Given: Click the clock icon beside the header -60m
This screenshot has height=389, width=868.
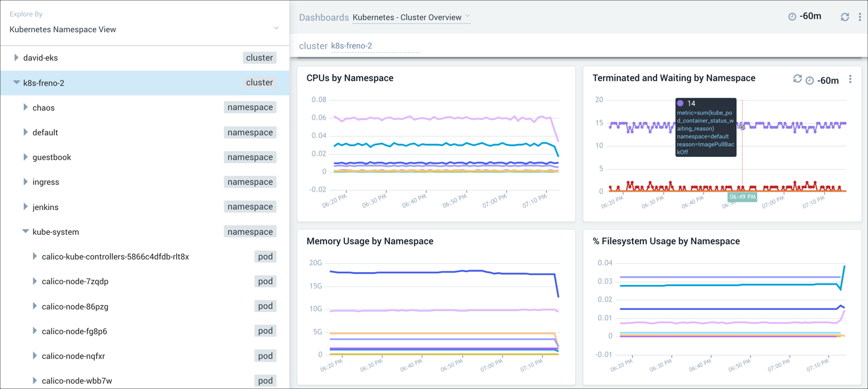Looking at the screenshot, I should click(792, 17).
